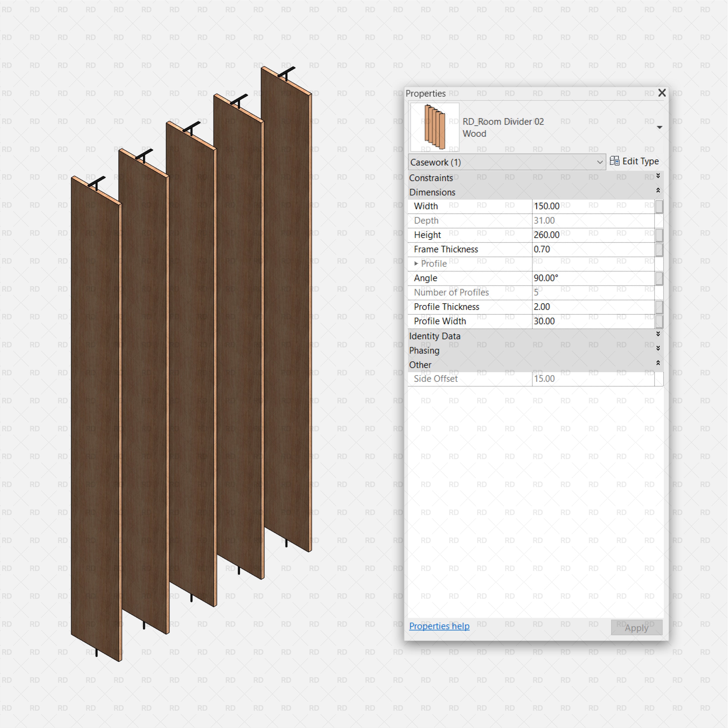Expand the Constraints section
The image size is (728, 728).
[658, 176]
